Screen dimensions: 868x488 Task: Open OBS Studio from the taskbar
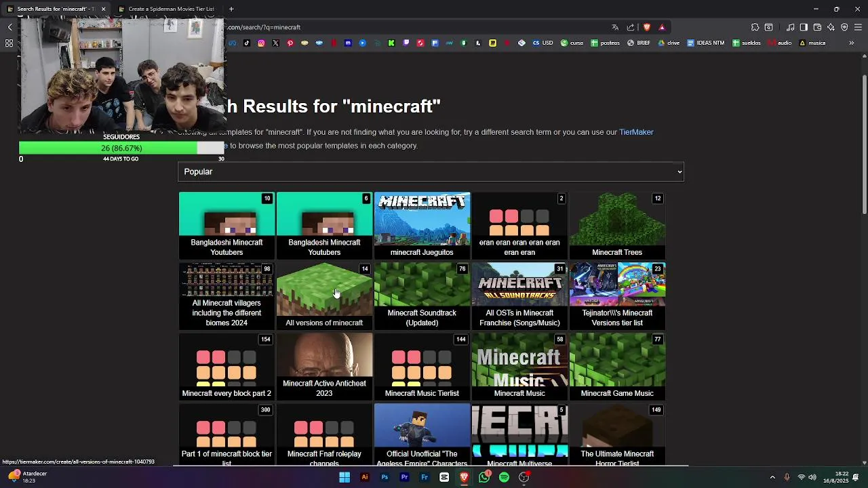coord(524,477)
